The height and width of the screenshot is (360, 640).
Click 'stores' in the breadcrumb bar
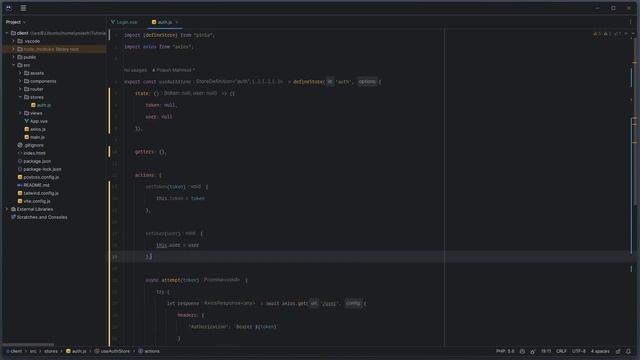pos(51,351)
